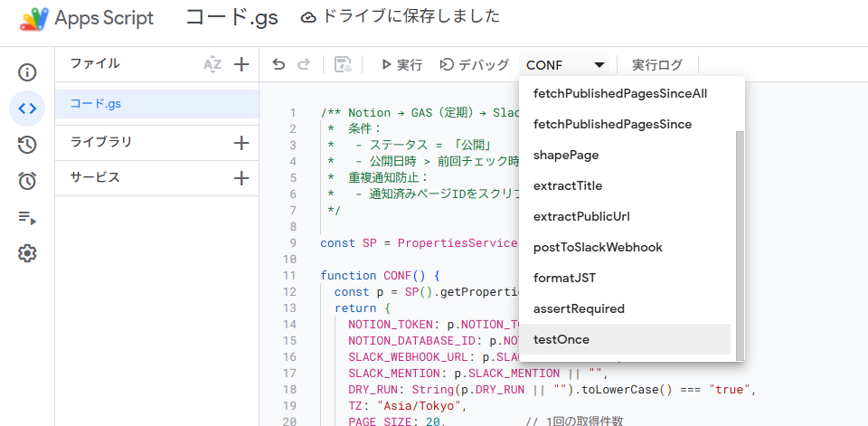Open Project Settings gear icon

[27, 253]
